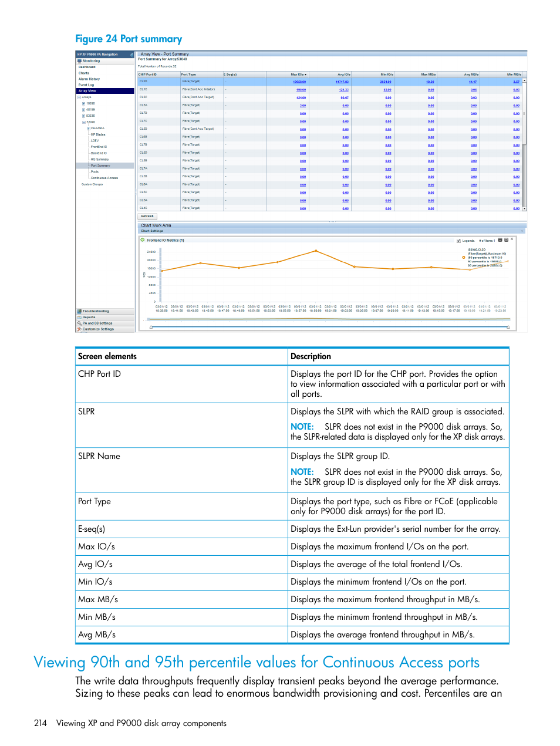
Task: Sort by CHP Port ID column header
Action: pyautogui.click(x=158, y=75)
